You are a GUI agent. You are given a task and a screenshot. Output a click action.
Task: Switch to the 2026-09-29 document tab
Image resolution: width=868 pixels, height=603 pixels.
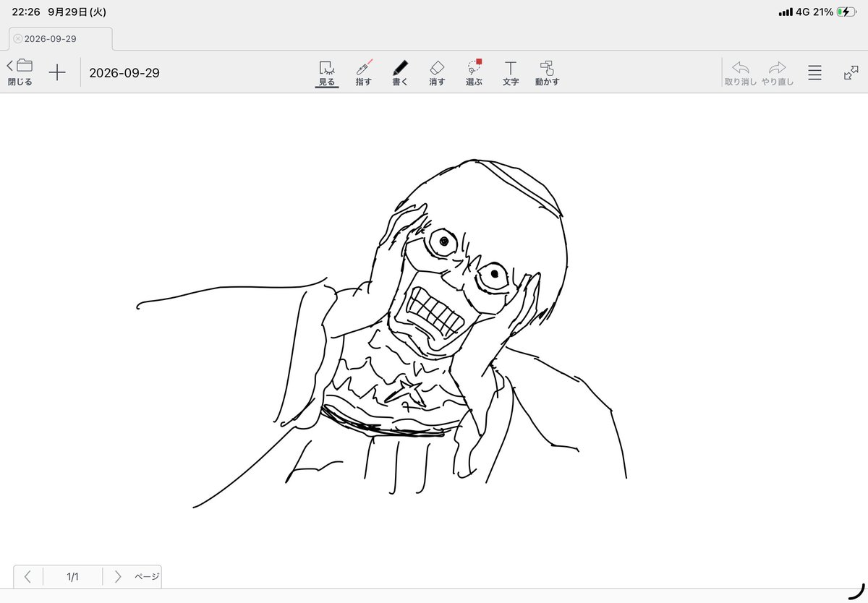tap(61, 38)
